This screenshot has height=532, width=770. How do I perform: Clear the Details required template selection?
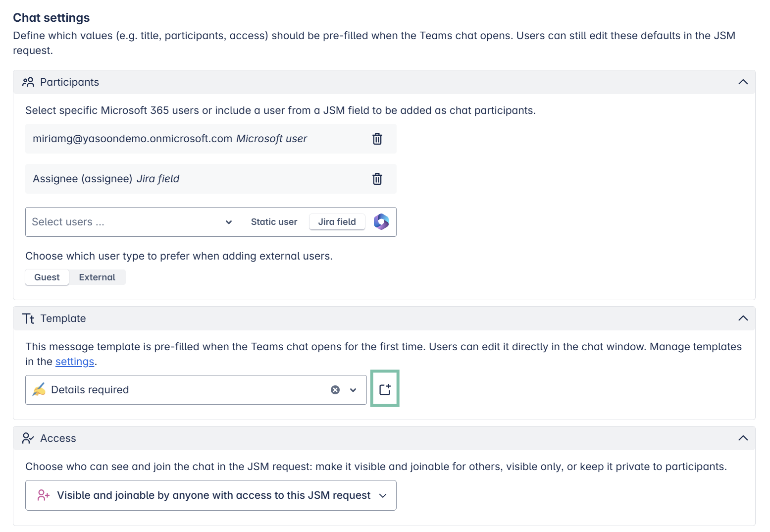coord(335,390)
